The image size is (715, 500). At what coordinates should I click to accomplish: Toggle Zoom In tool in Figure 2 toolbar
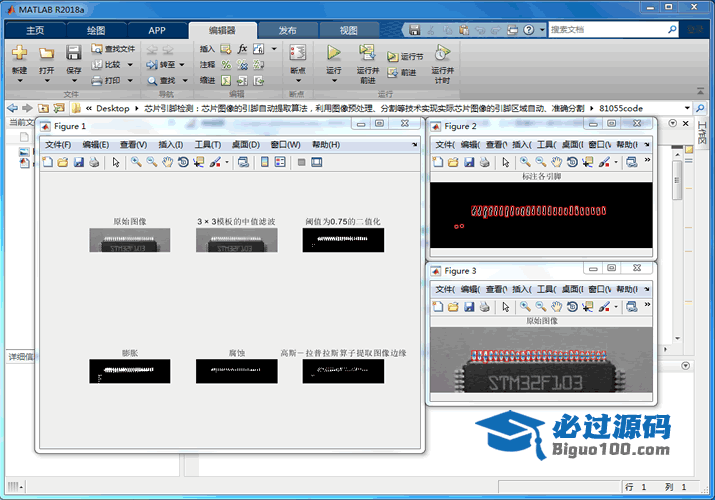click(525, 162)
